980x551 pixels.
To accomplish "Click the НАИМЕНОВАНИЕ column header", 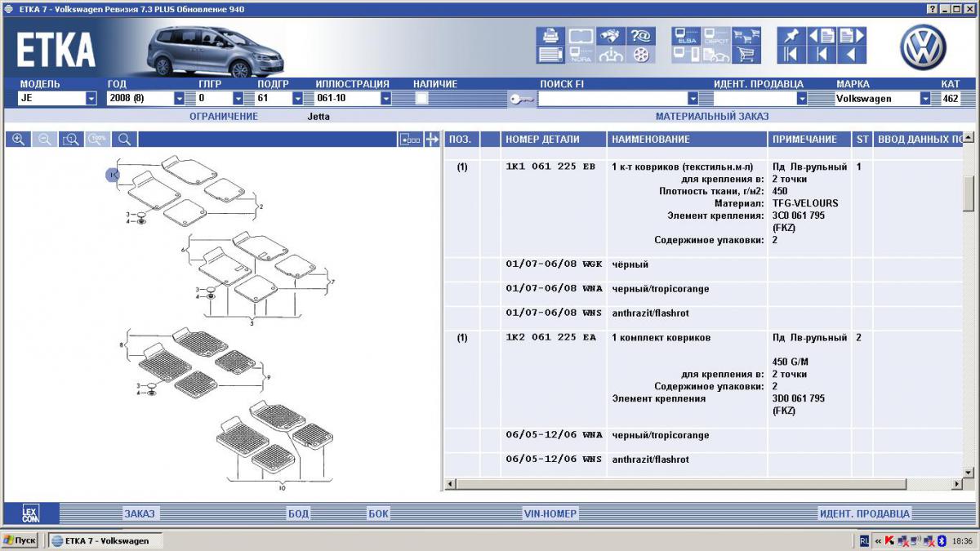I will click(x=688, y=140).
